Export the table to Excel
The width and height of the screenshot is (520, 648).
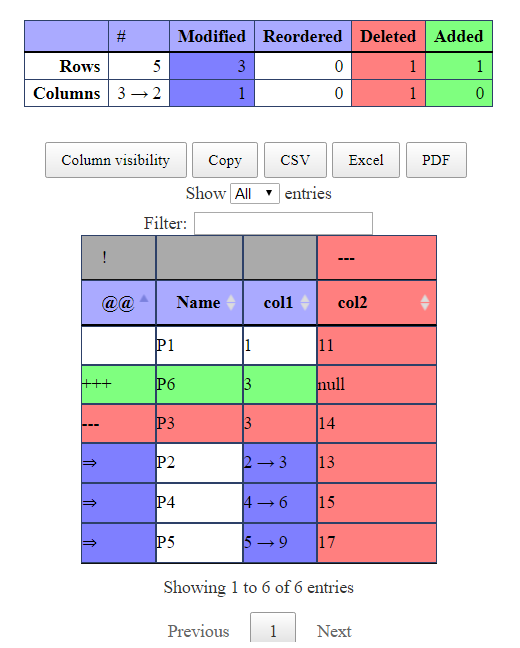tap(366, 160)
